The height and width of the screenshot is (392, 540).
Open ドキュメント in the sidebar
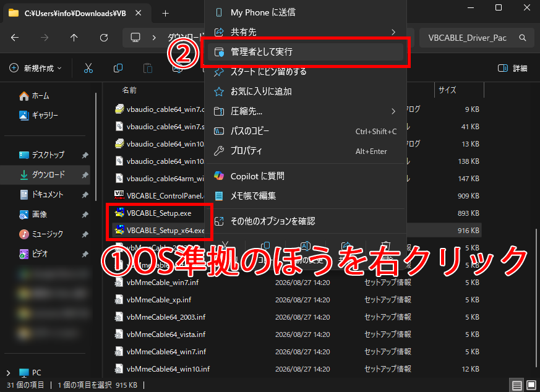point(41,194)
